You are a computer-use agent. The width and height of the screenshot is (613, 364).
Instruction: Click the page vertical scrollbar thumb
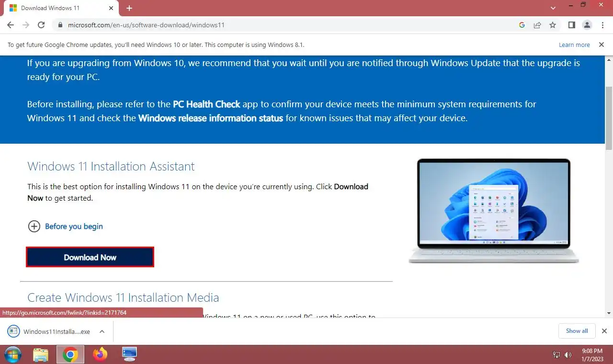609,118
